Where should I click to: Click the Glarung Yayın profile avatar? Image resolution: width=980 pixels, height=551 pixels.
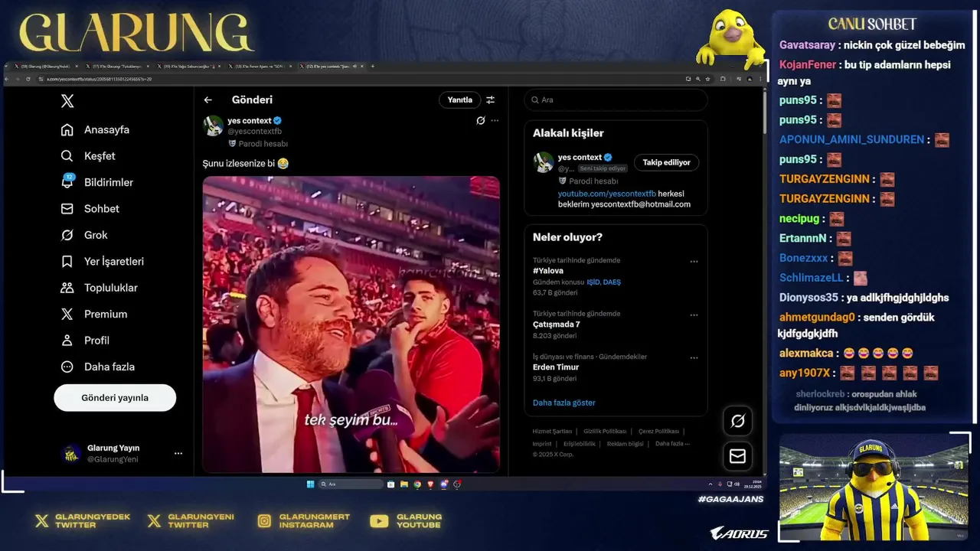pos(71,454)
